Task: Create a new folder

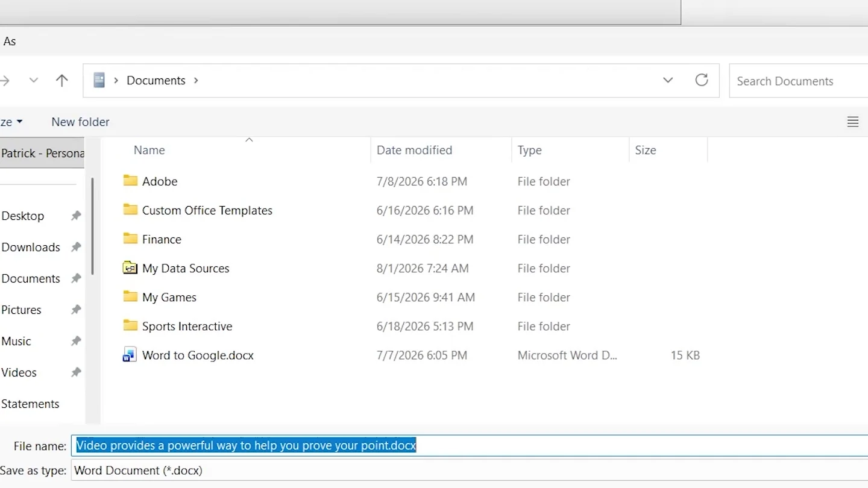Action: (80, 122)
